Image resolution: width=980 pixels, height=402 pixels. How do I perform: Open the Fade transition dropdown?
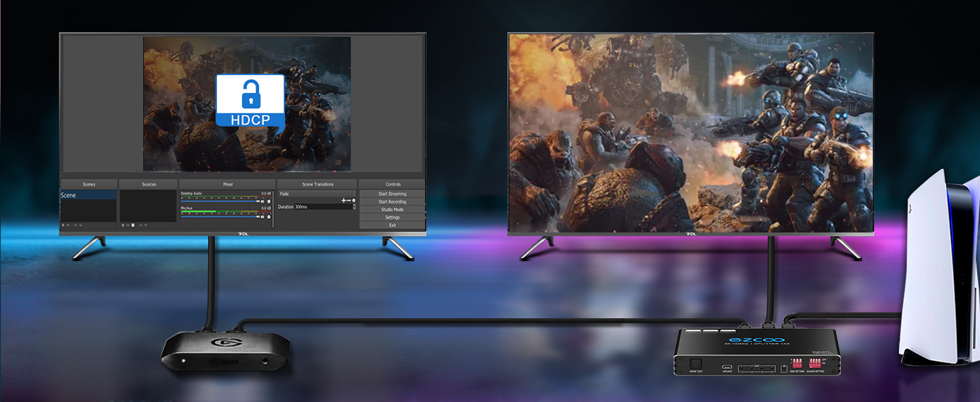[317, 194]
